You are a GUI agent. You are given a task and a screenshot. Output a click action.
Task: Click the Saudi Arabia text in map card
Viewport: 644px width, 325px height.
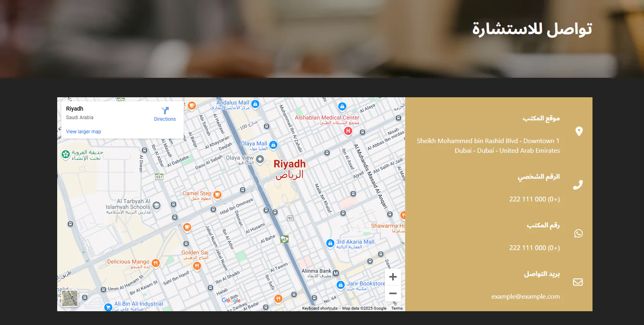[79, 118]
